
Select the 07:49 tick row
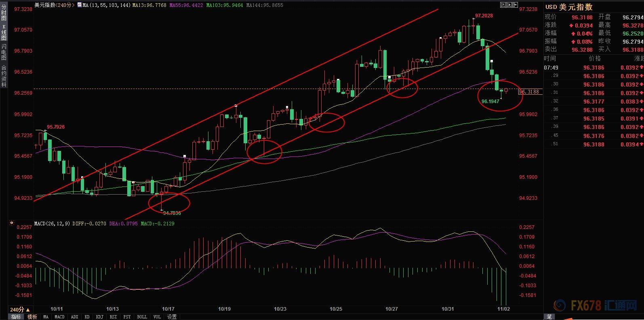coord(594,68)
